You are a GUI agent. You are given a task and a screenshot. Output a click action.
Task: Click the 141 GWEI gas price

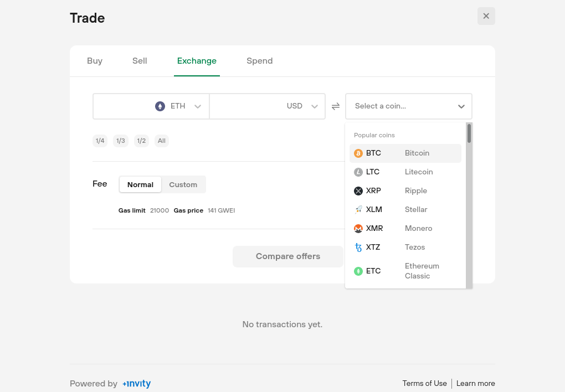pyautogui.click(x=221, y=210)
